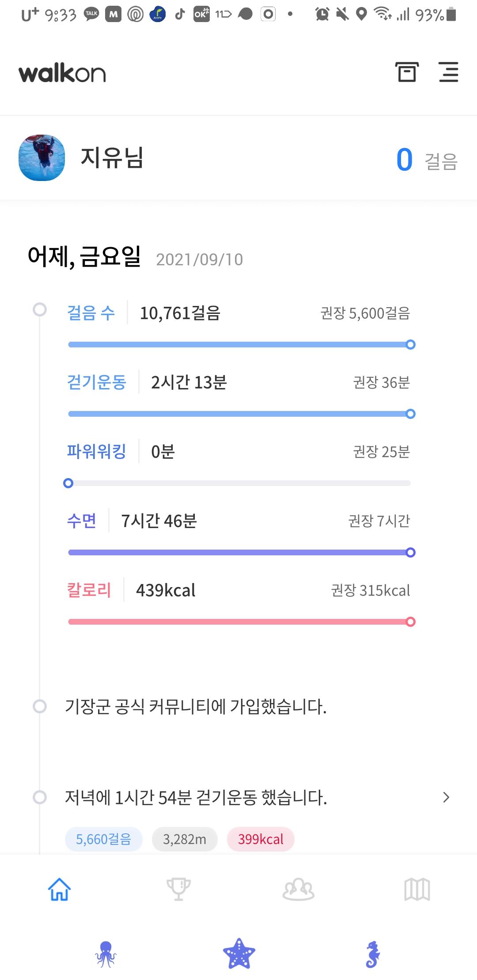
Task: Open the archive box icon in header
Action: (x=406, y=72)
